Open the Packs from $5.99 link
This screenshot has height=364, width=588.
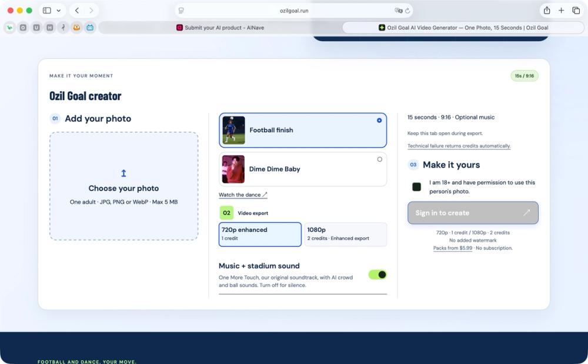453,248
